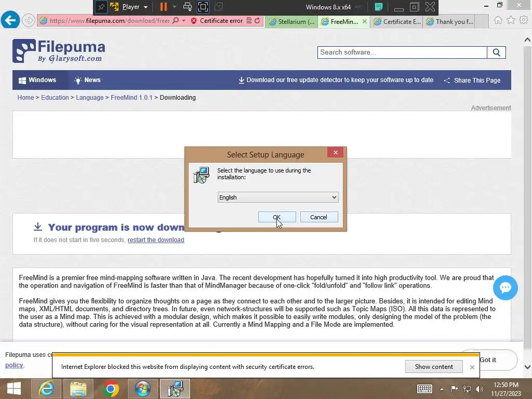Image resolution: width=532 pixels, height=399 pixels.
Task: Open Internet Explorer from taskbar
Action: tap(46, 389)
